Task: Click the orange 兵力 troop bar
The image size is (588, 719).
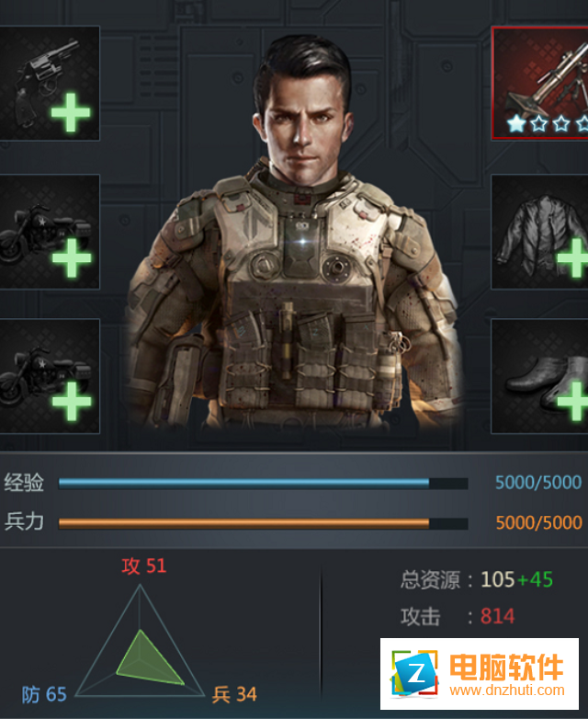Action: click(263, 523)
